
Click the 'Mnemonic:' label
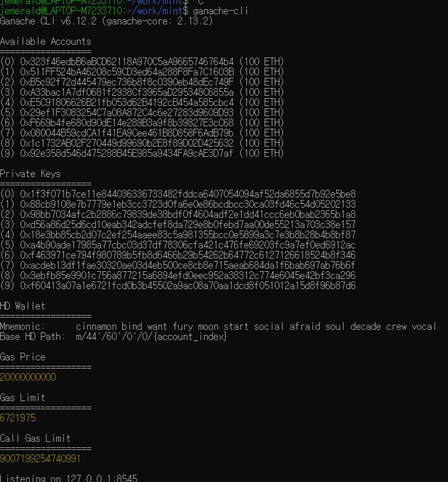point(23,326)
